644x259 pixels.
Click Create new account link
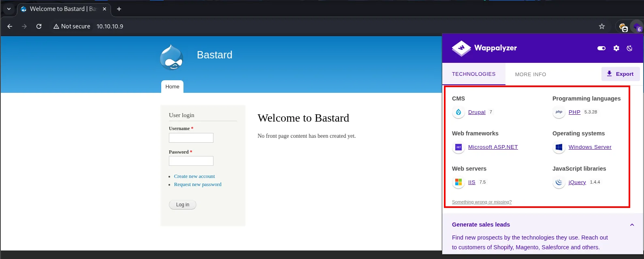[194, 176]
